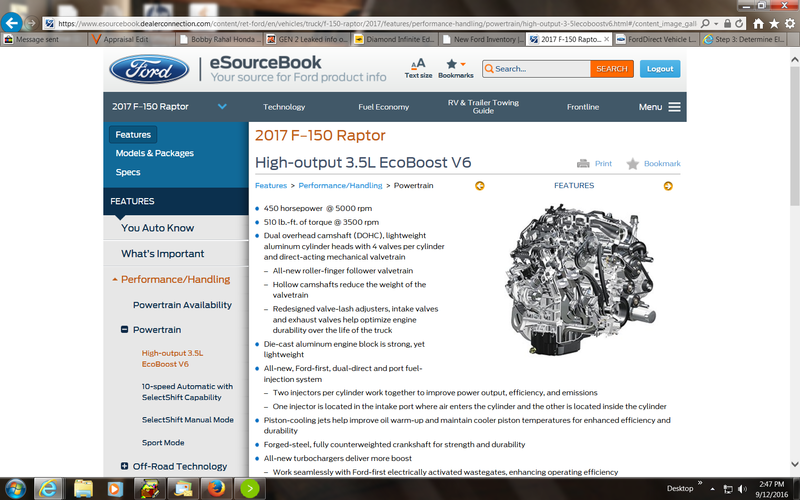Open the Text size control
This screenshot has width=800, height=500.
click(x=418, y=65)
